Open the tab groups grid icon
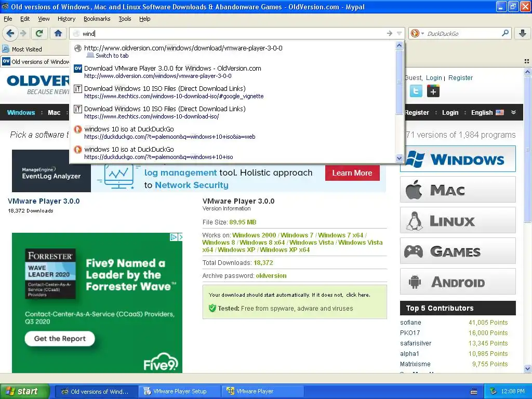Viewport: 532px width, 399px height. (527, 61)
